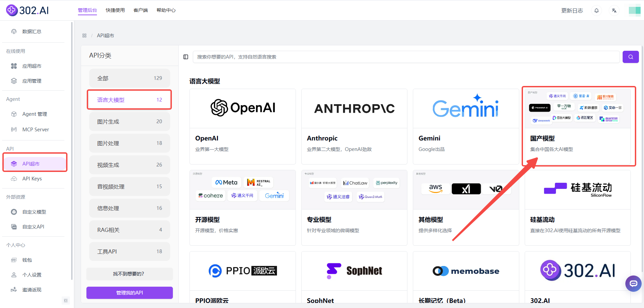The image size is (644, 308).
Task: Toggle the API分类 panel icon
Action: click(186, 57)
